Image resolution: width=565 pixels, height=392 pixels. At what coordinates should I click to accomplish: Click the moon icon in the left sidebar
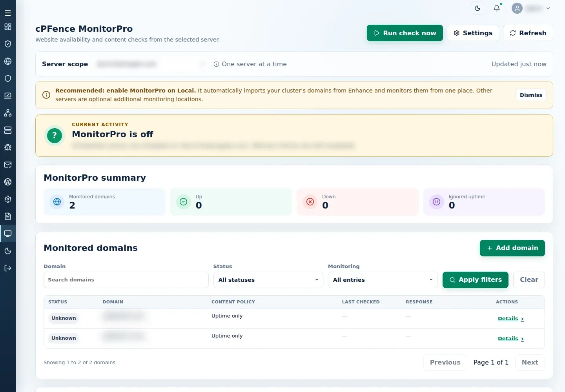tap(8, 251)
